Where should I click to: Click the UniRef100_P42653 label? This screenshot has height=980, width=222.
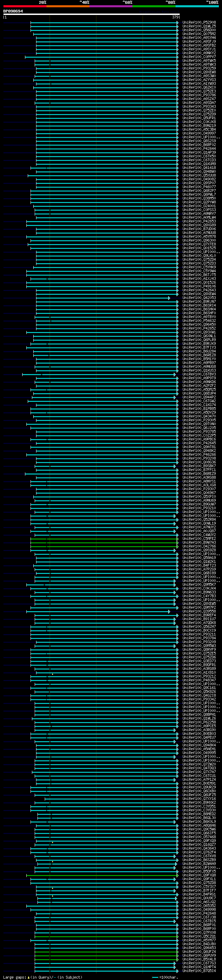[x=199, y=221]
